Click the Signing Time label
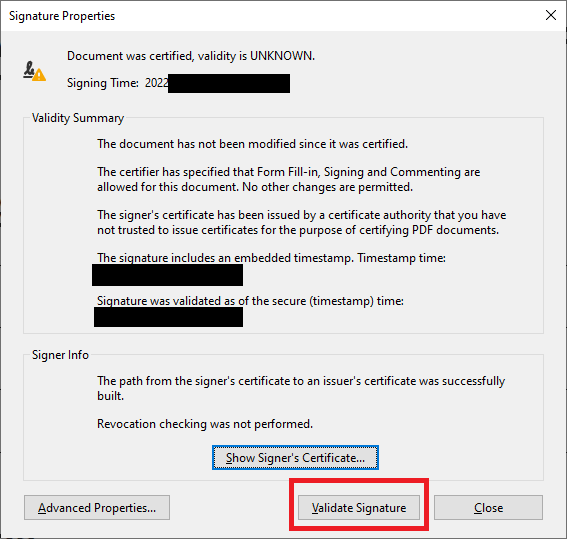This screenshot has height=539, width=567. click(x=103, y=83)
